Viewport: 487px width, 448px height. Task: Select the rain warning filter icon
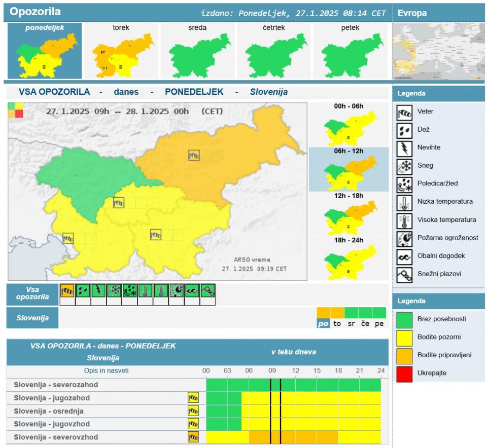(83, 290)
